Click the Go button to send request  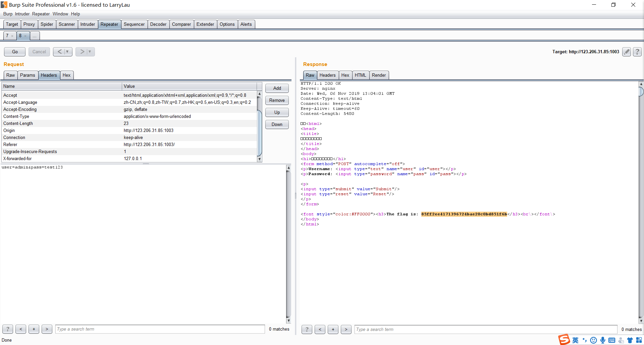tap(15, 52)
